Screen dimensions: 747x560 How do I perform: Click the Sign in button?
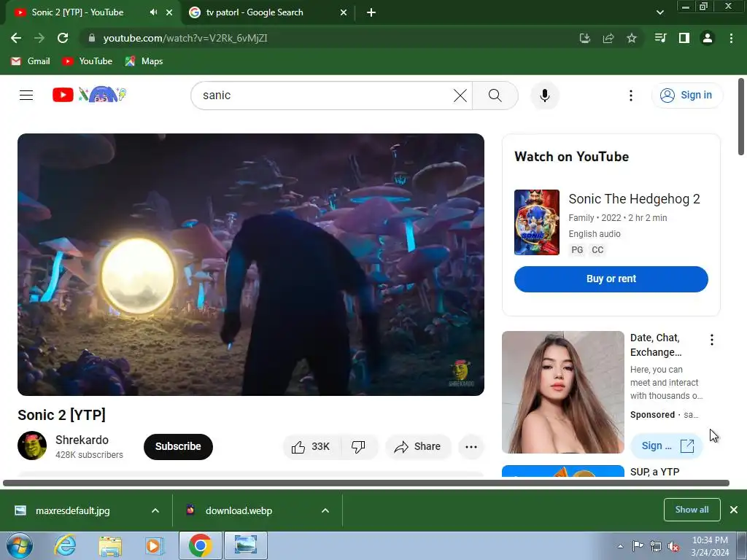tap(687, 96)
